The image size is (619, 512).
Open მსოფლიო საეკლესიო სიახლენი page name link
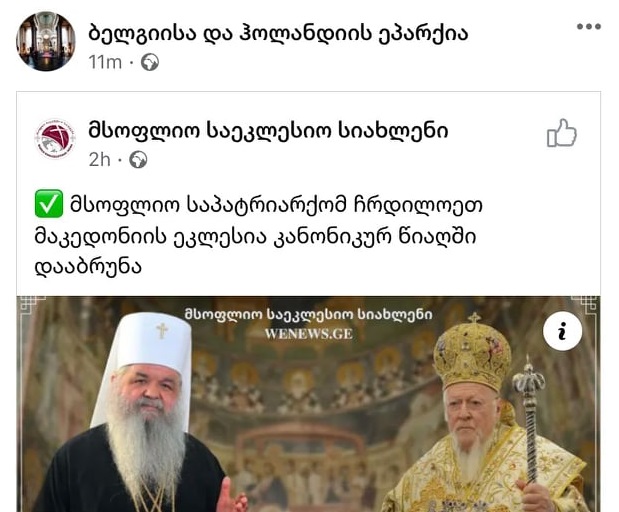(268, 131)
